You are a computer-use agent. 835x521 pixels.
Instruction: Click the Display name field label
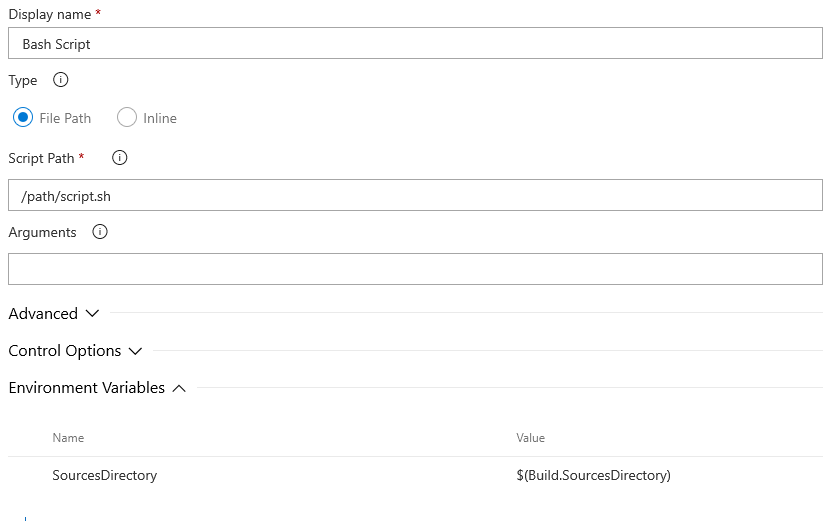coord(50,14)
